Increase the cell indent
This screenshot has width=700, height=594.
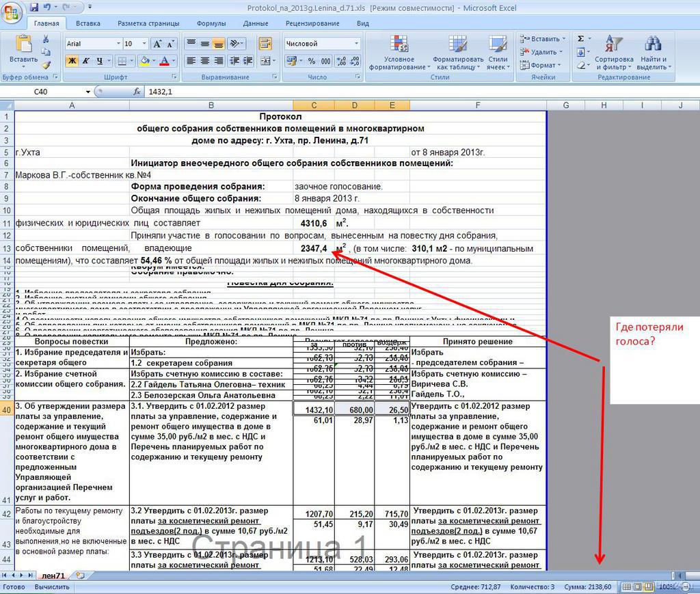(x=248, y=61)
